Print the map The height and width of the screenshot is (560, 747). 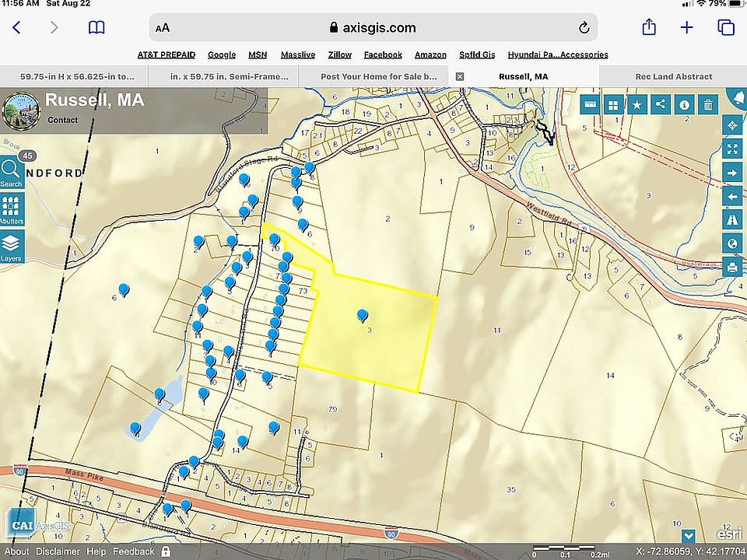(x=733, y=267)
